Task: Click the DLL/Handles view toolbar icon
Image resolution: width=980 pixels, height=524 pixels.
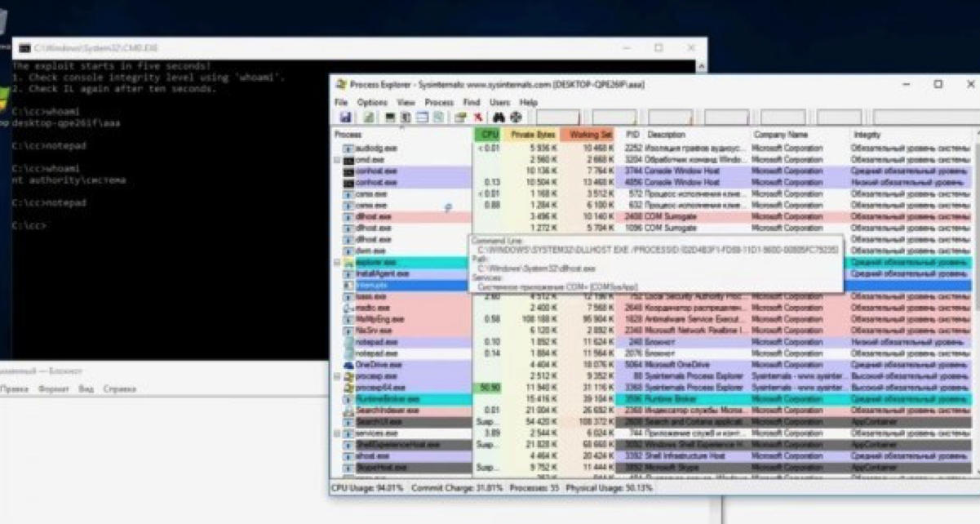Action: click(438, 118)
